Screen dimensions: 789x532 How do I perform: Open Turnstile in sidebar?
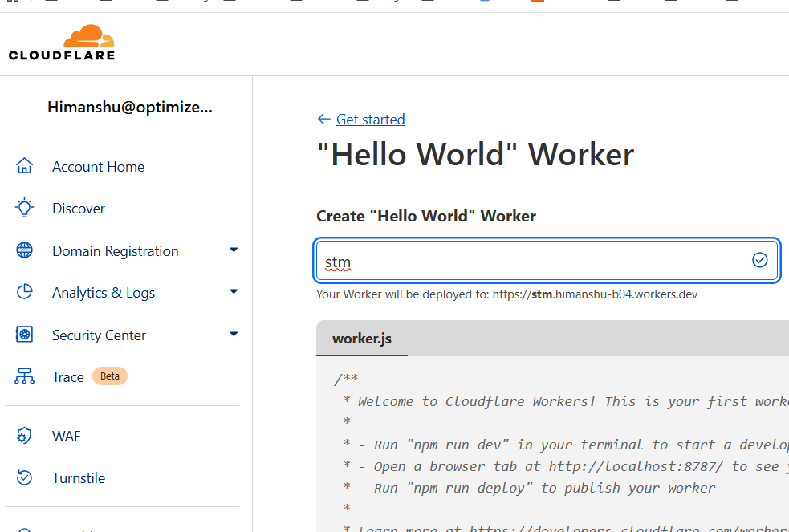coord(79,477)
